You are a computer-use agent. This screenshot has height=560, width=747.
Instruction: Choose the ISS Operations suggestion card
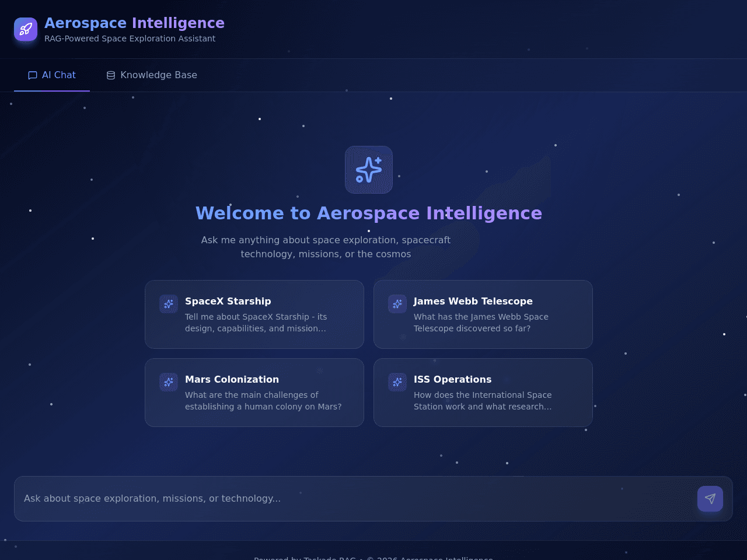pyautogui.click(x=483, y=393)
